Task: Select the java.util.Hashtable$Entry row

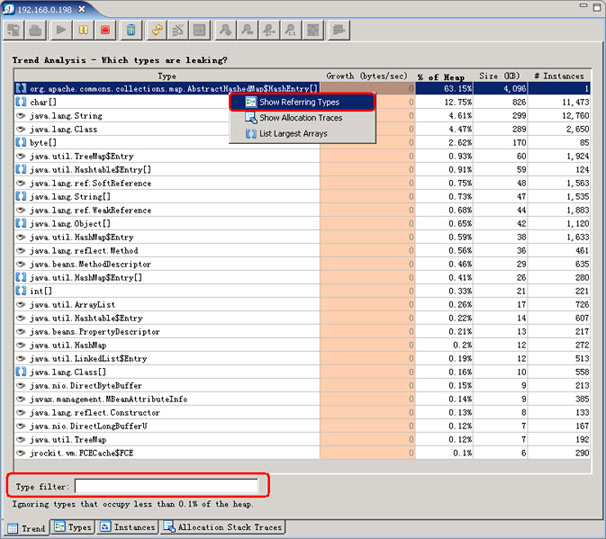Action: [302, 318]
